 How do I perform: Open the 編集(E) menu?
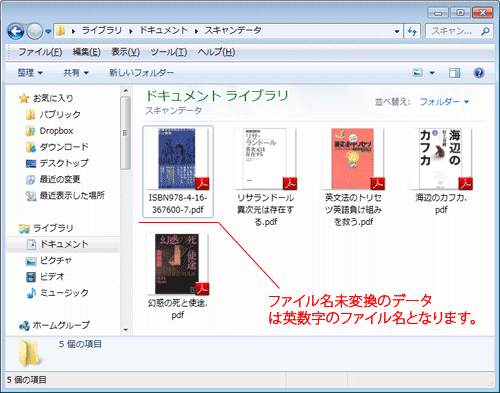[86, 52]
